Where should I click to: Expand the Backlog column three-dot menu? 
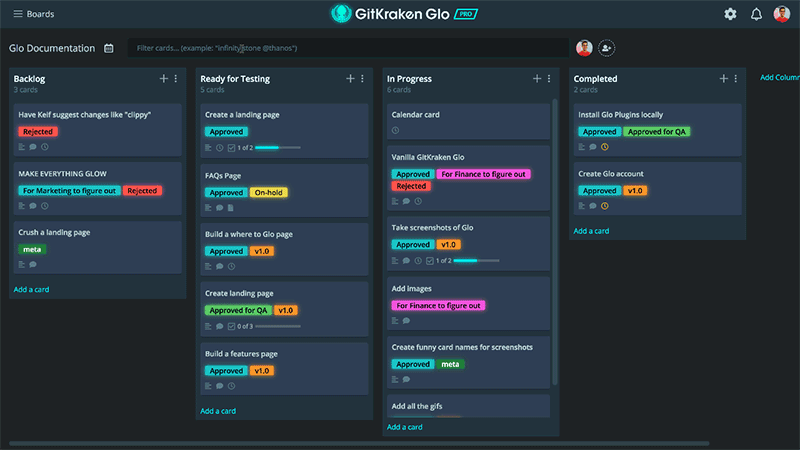[x=176, y=79]
